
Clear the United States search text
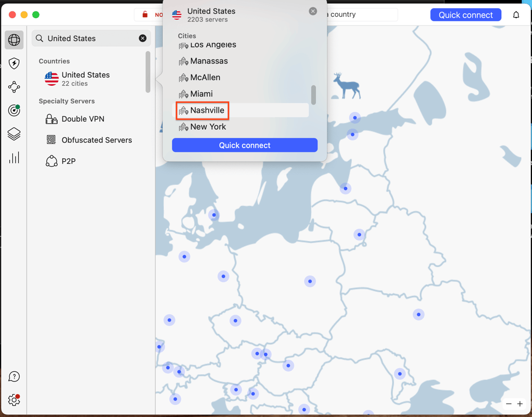coord(142,38)
